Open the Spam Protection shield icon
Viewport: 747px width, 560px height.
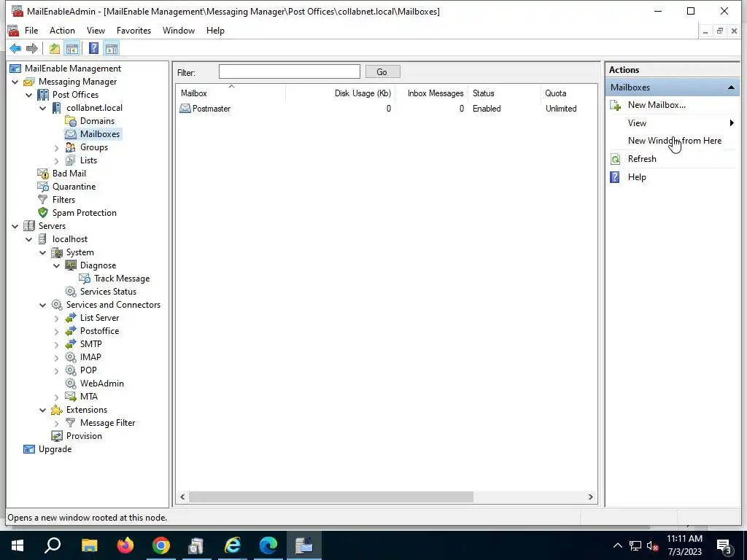point(43,213)
